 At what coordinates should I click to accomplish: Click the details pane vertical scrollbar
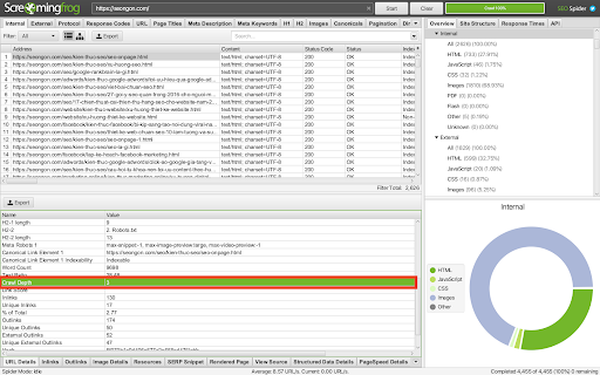pyautogui.click(x=417, y=284)
